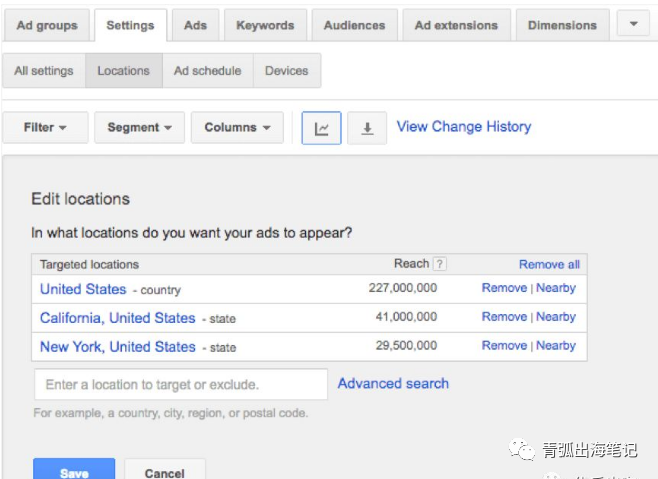Screen dimensions: 658x479
Task: Focus the location target or exclude field
Action: pos(181,384)
